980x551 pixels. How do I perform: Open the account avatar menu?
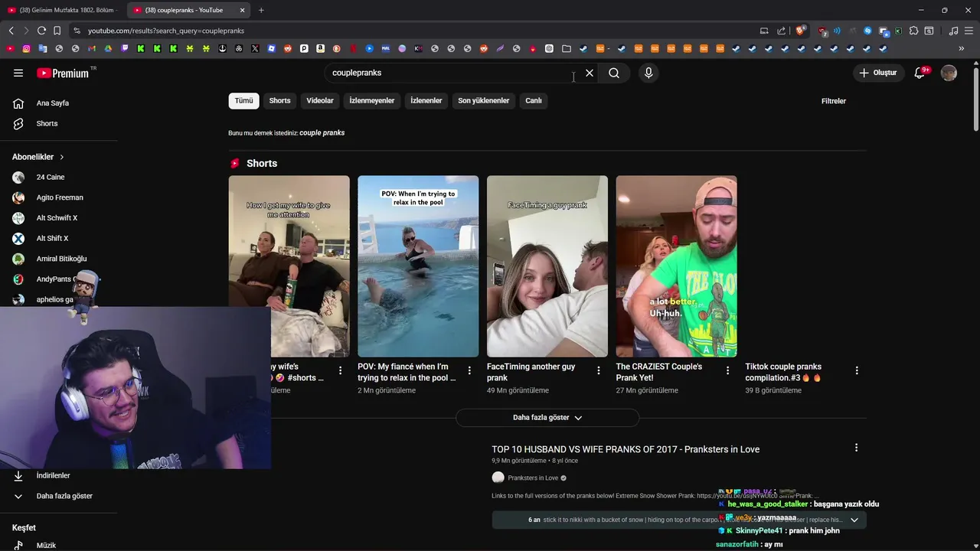tap(949, 73)
